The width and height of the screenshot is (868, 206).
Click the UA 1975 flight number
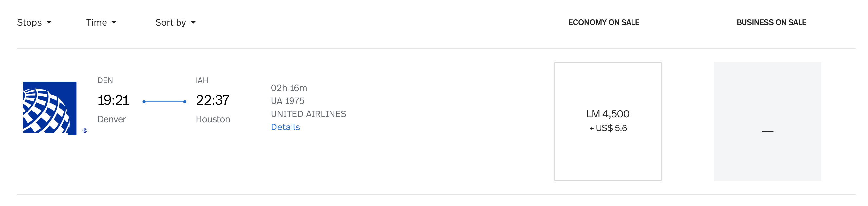tap(288, 101)
